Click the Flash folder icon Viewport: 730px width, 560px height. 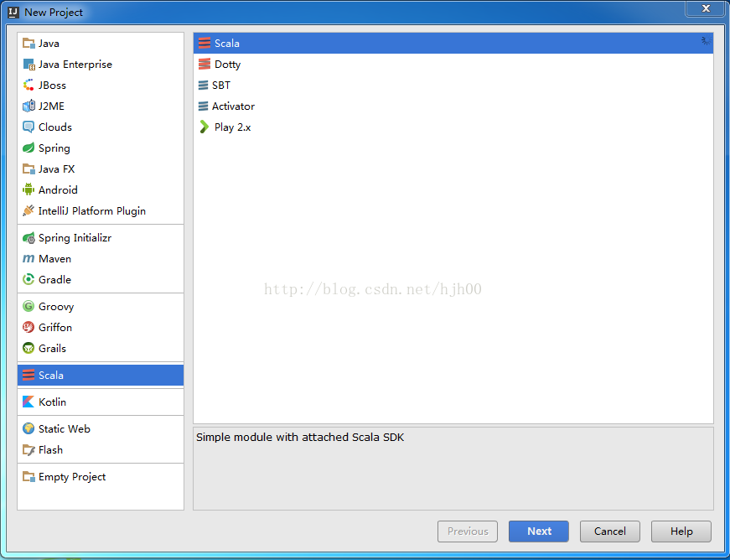pyautogui.click(x=28, y=450)
